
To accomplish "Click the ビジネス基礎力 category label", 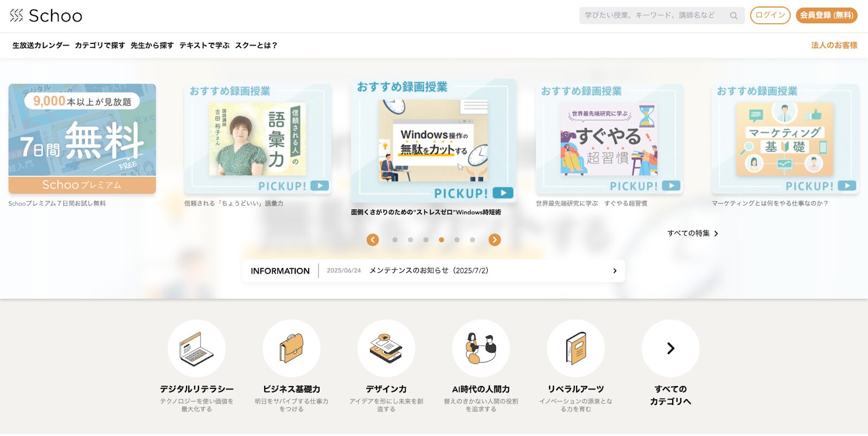I will coord(291,389).
